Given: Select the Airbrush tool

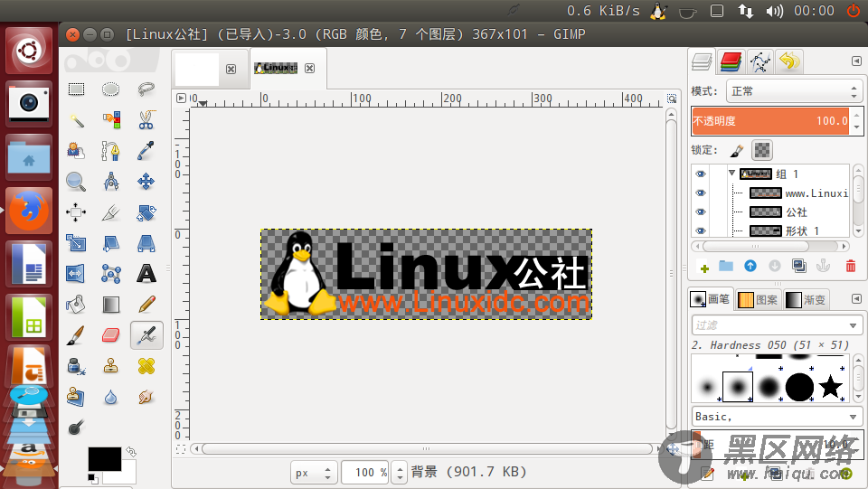Looking at the screenshot, I should [x=146, y=335].
